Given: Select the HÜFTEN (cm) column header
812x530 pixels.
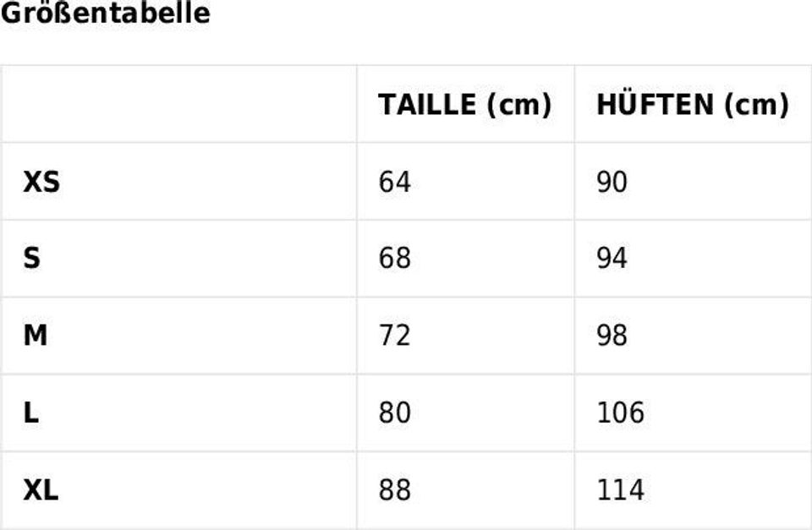Looking at the screenshot, I should (692, 105).
